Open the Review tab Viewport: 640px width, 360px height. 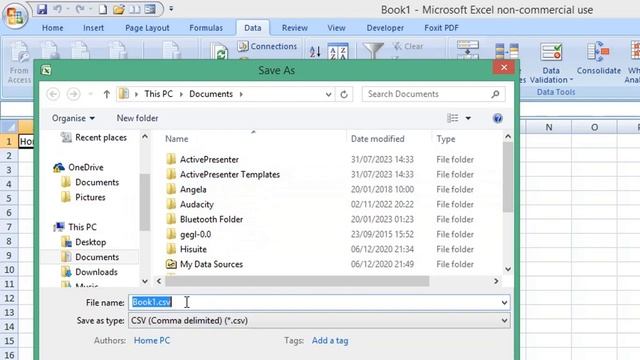point(295,28)
